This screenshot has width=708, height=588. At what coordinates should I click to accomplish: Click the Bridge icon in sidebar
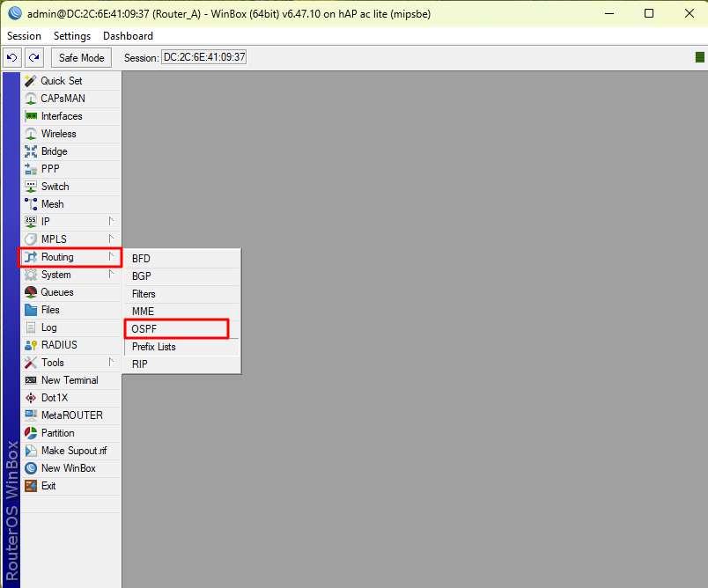click(x=31, y=151)
